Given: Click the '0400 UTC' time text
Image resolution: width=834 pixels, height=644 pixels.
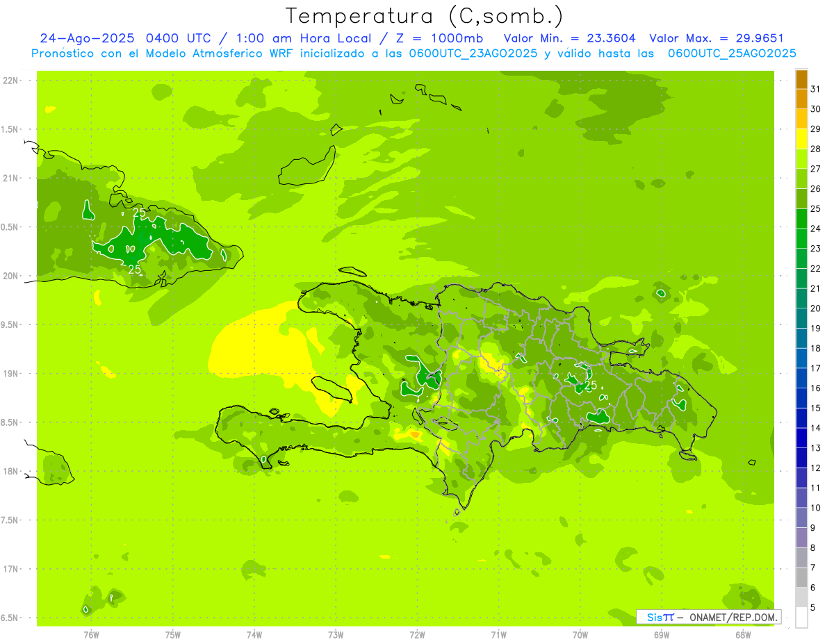Looking at the screenshot, I should tap(179, 38).
